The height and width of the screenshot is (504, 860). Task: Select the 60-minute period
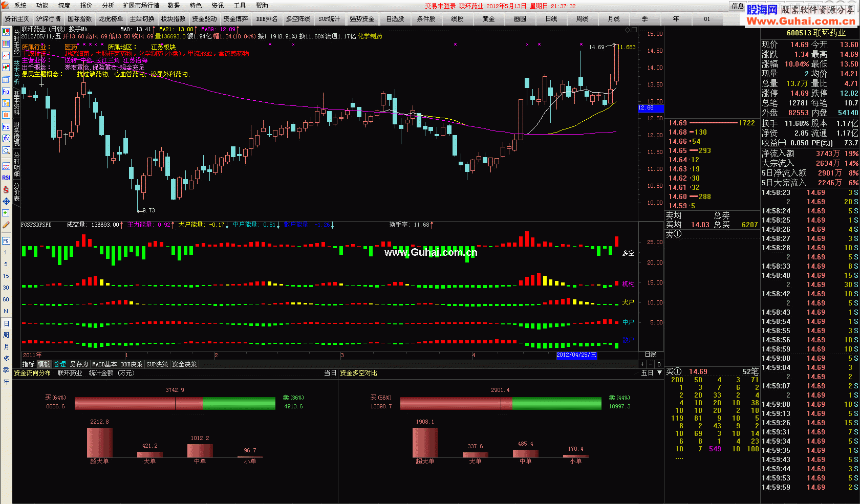click(6, 299)
